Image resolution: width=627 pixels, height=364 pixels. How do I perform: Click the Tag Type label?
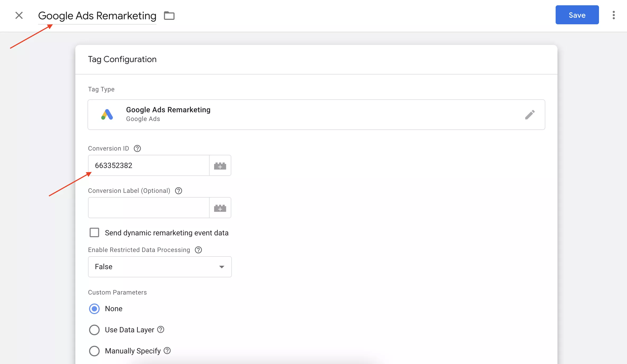tap(101, 89)
